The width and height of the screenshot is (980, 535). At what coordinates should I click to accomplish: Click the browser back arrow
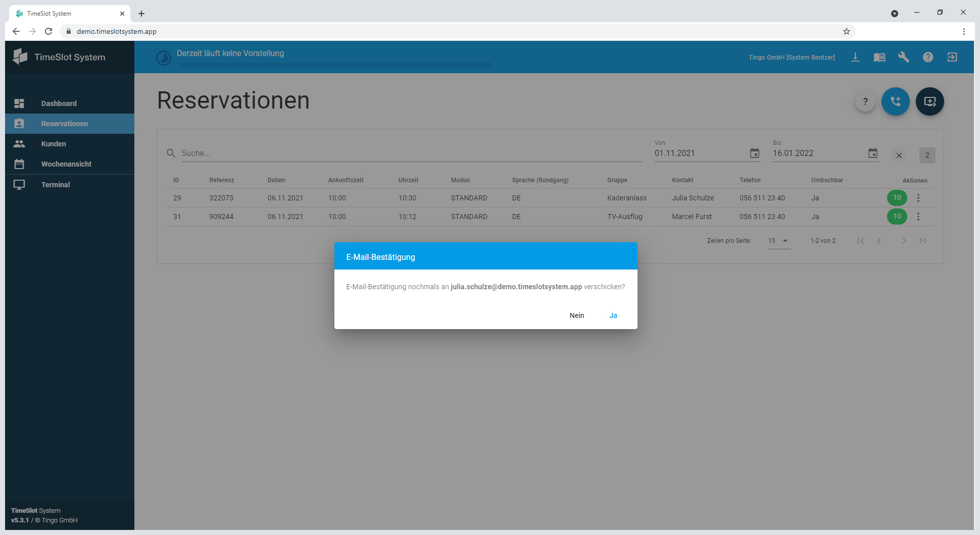pos(16,31)
